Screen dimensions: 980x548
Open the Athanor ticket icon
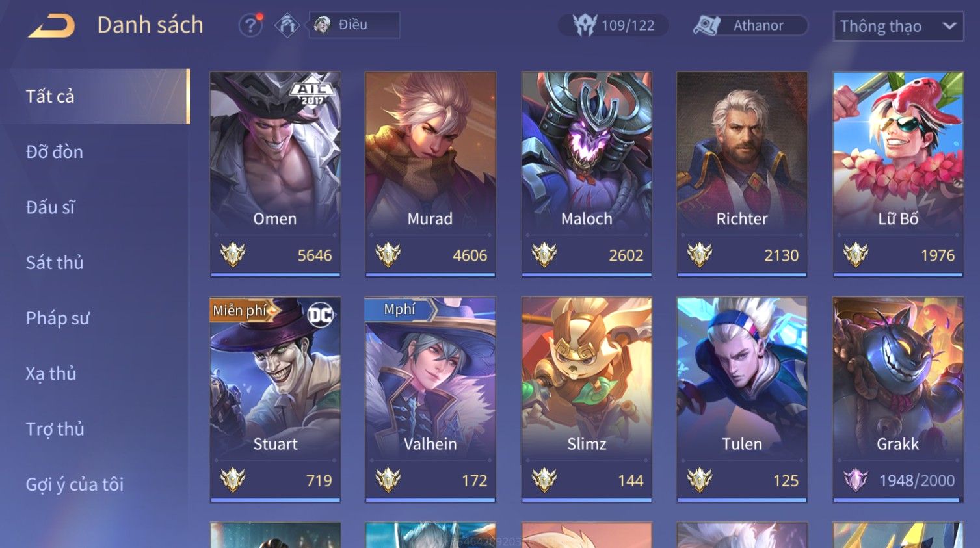pos(707,25)
